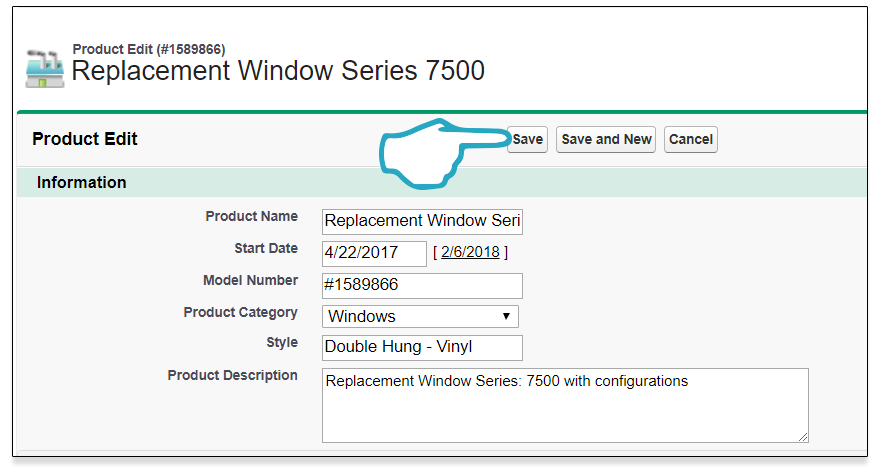Cancel the product edit
The image size is (881, 474).
(691, 139)
